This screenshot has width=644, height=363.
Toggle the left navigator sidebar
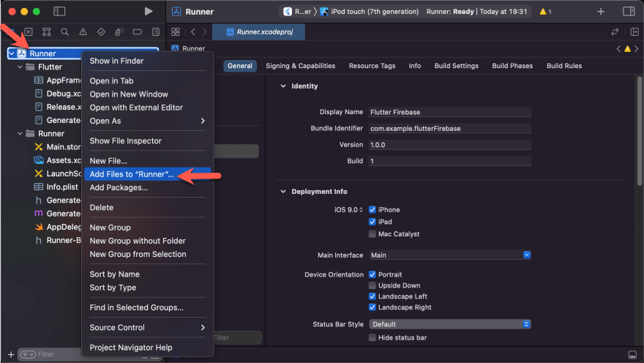59,11
